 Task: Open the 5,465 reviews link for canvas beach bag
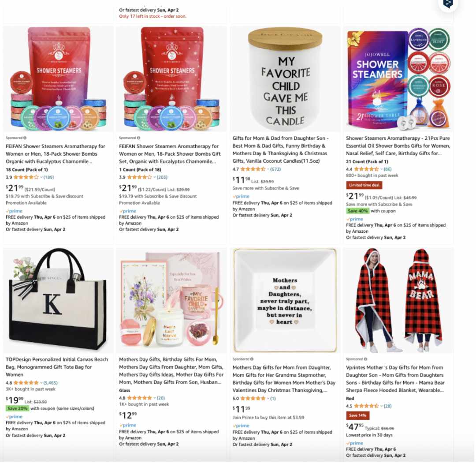point(50,383)
